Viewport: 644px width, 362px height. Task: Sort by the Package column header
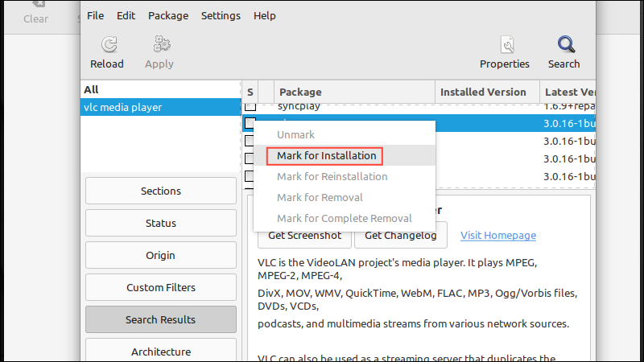tap(354, 92)
